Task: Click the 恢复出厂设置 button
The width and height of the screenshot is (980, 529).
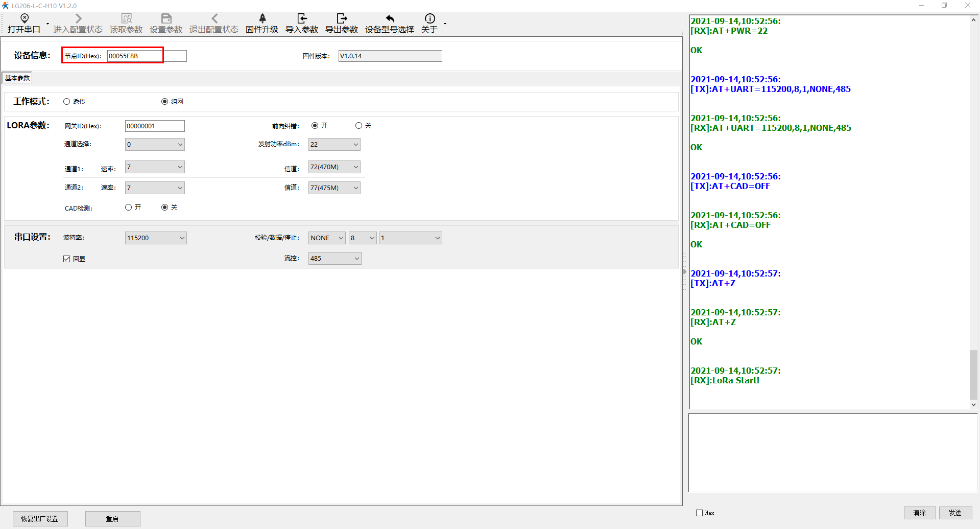Action: click(x=40, y=519)
